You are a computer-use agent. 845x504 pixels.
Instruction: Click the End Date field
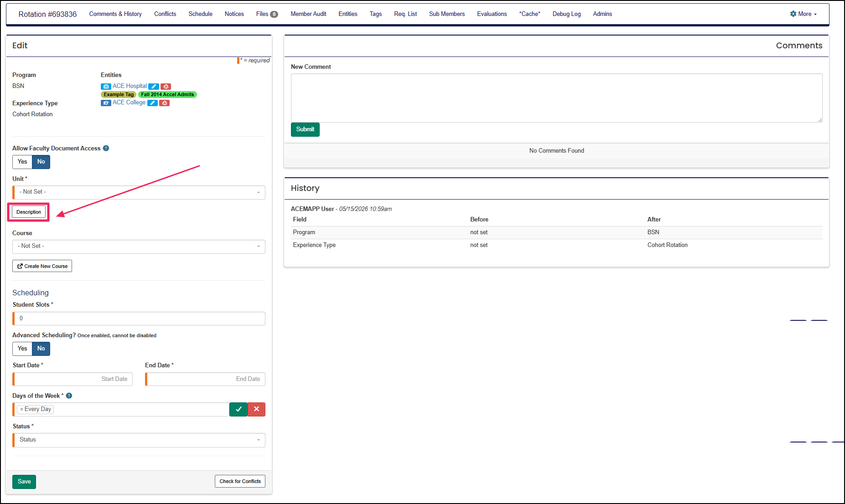click(x=205, y=379)
